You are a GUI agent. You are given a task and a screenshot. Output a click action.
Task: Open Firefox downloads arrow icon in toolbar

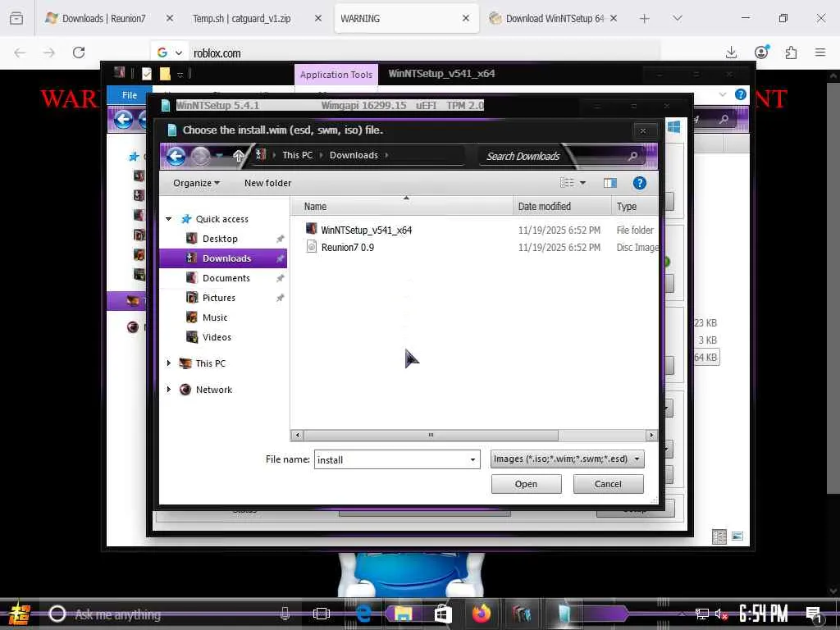[731, 52]
